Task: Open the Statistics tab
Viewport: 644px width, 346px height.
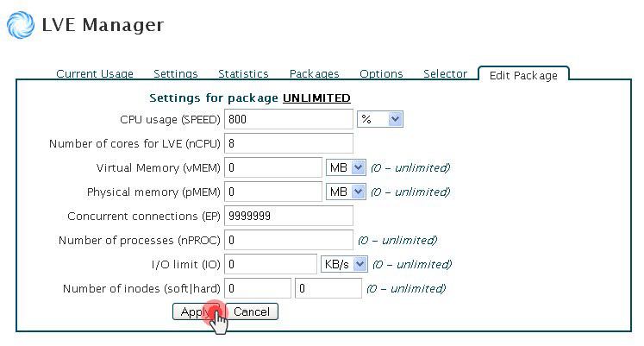Action: 243,73
